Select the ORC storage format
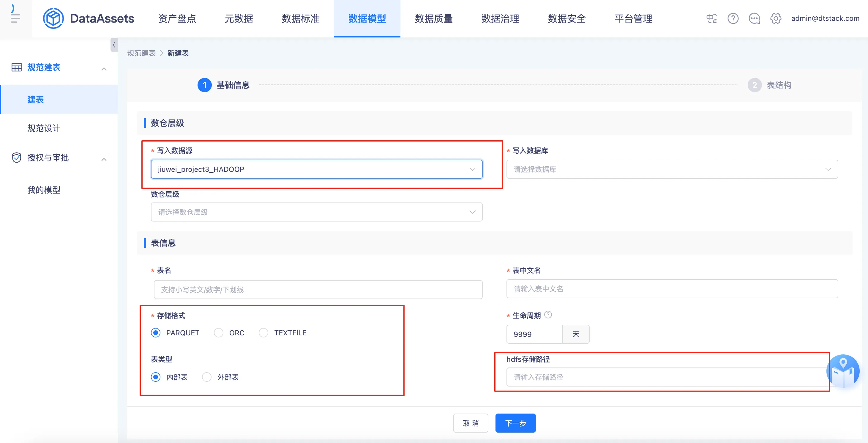 [219, 333]
